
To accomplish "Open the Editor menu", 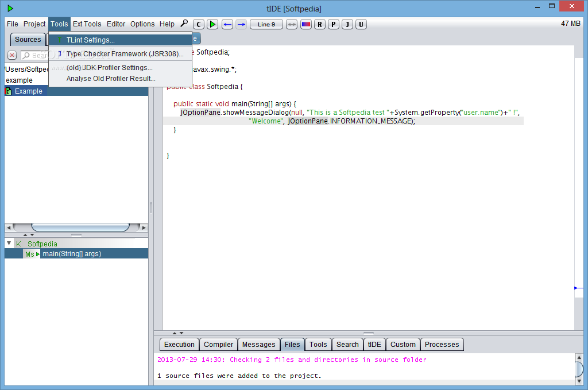I will pos(116,24).
